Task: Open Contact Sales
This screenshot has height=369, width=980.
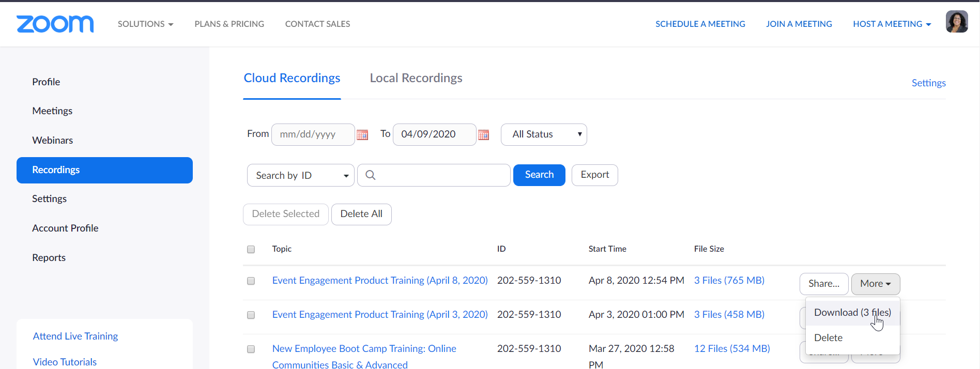Action: [x=317, y=24]
